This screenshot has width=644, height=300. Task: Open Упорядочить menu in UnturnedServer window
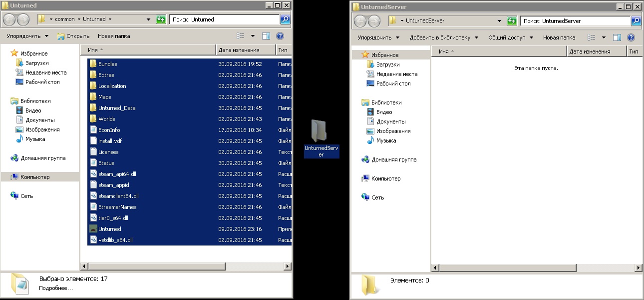point(378,37)
